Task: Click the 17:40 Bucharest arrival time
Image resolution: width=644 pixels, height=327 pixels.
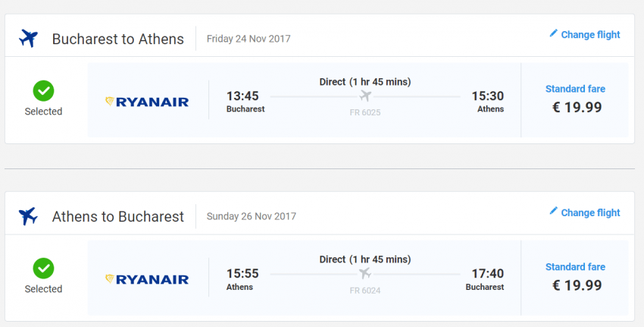Action: [x=487, y=274]
